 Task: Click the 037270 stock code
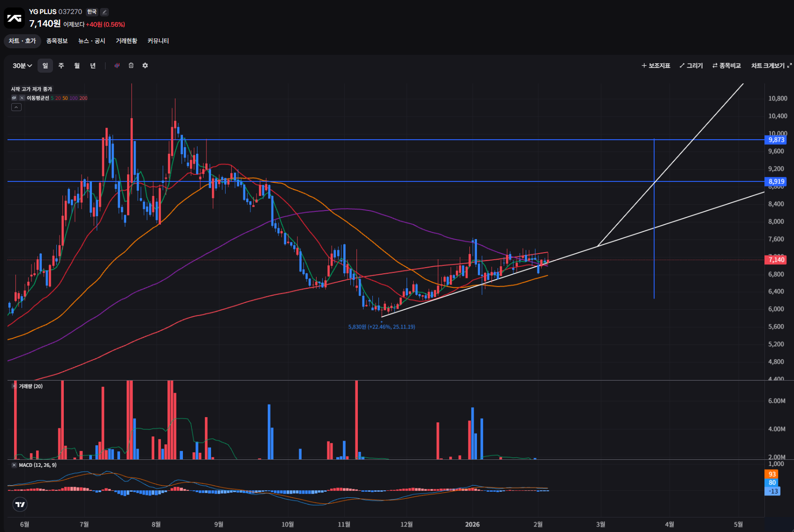coord(70,12)
